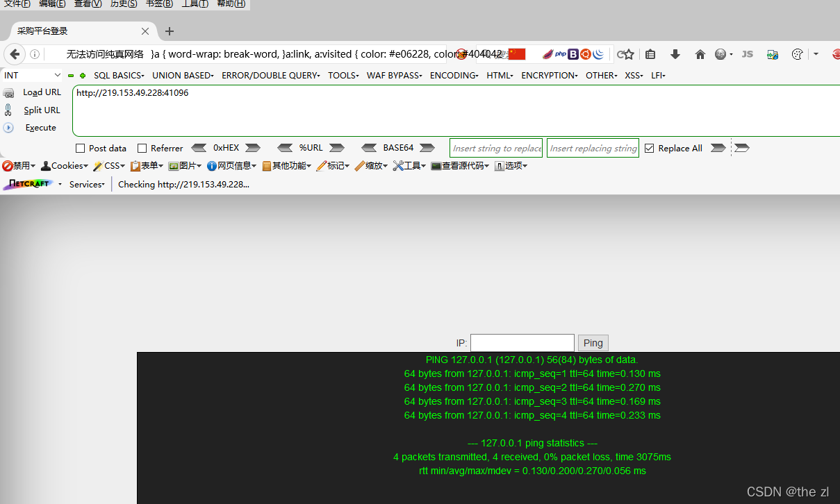Open the 表单 (Forms) menu
Viewport: 840px width, 504px height.
(x=147, y=166)
